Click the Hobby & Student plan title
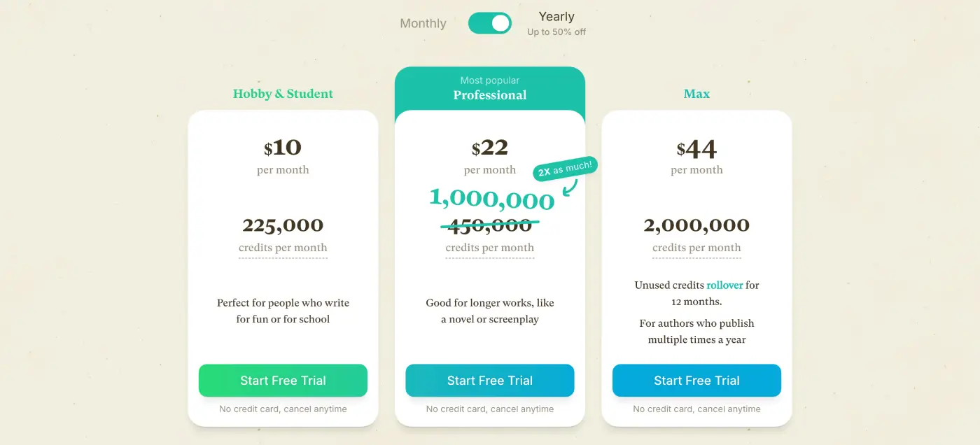980x445 pixels. coord(283,93)
